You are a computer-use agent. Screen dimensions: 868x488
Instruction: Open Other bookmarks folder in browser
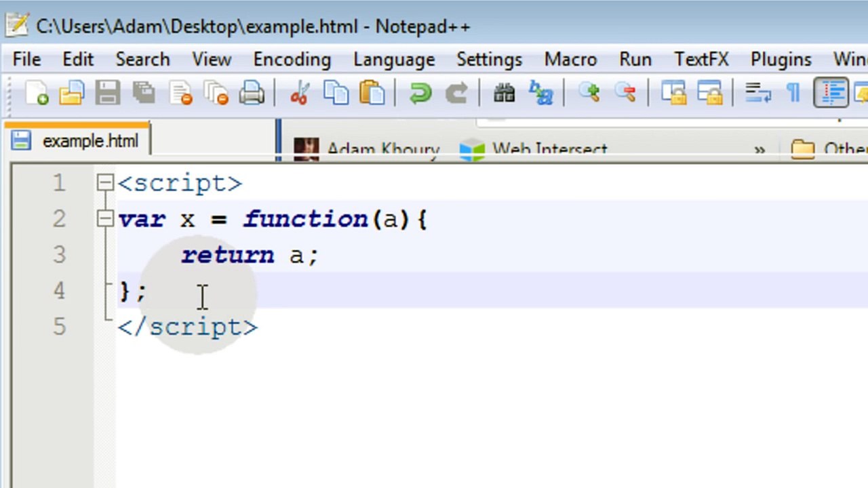[829, 150]
